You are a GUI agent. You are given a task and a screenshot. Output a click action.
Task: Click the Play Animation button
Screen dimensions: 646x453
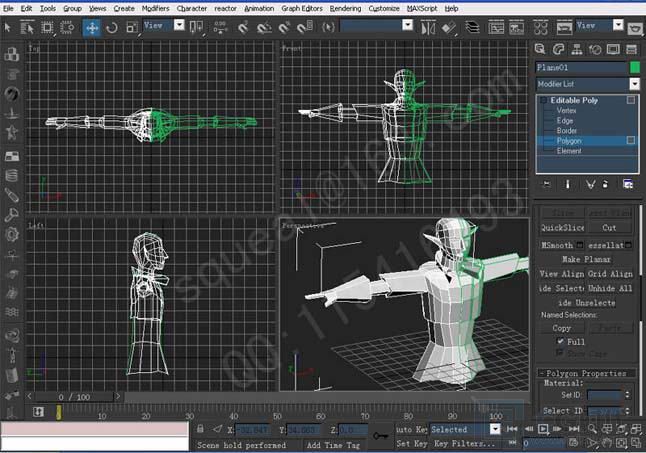pyautogui.click(x=543, y=429)
